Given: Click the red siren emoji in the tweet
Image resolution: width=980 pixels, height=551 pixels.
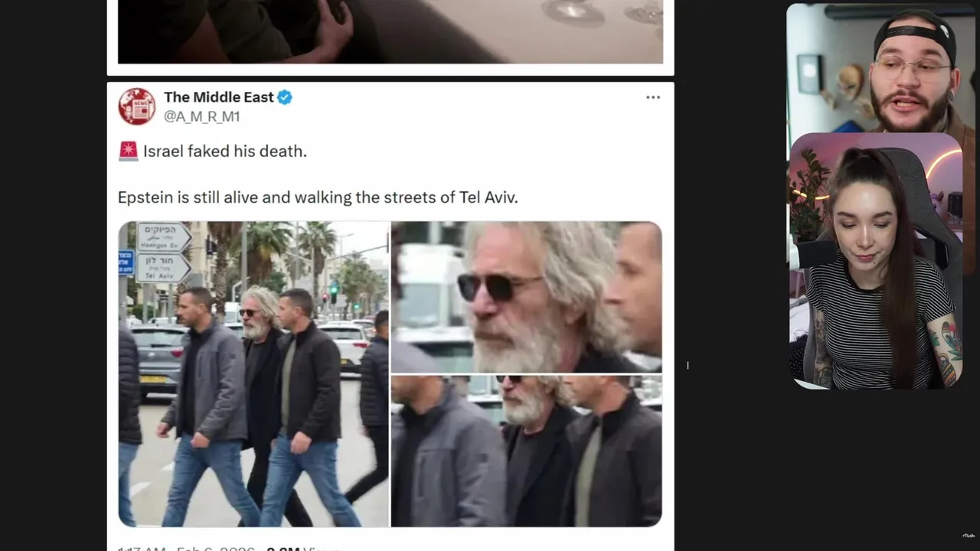Looking at the screenshot, I should coord(128,151).
